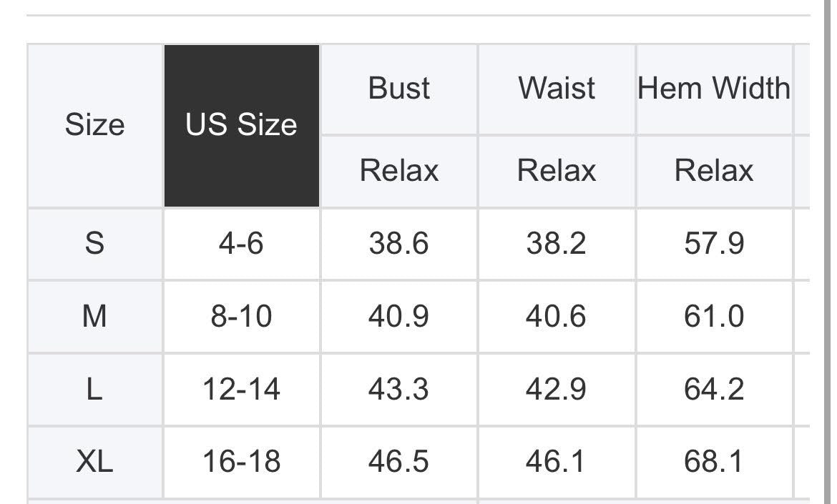Click the 46.1 waist measurement cell
The height and width of the screenshot is (504, 837).
[x=557, y=462]
